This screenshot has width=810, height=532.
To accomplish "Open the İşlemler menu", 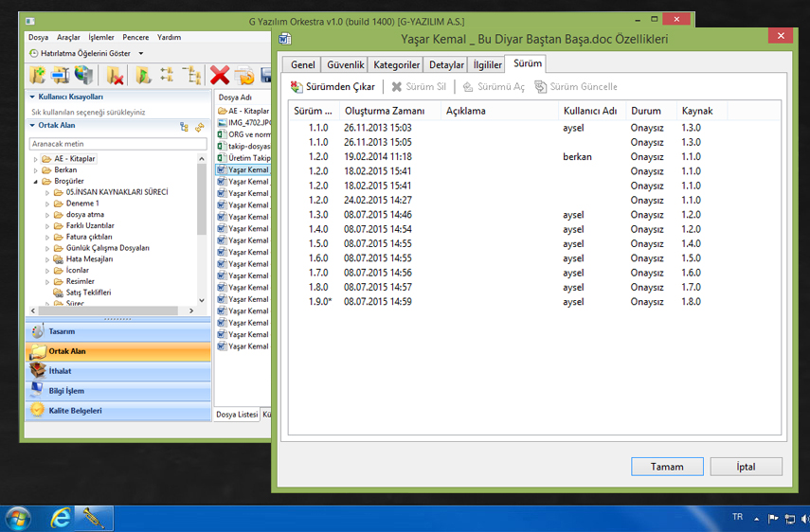I will (x=100, y=38).
